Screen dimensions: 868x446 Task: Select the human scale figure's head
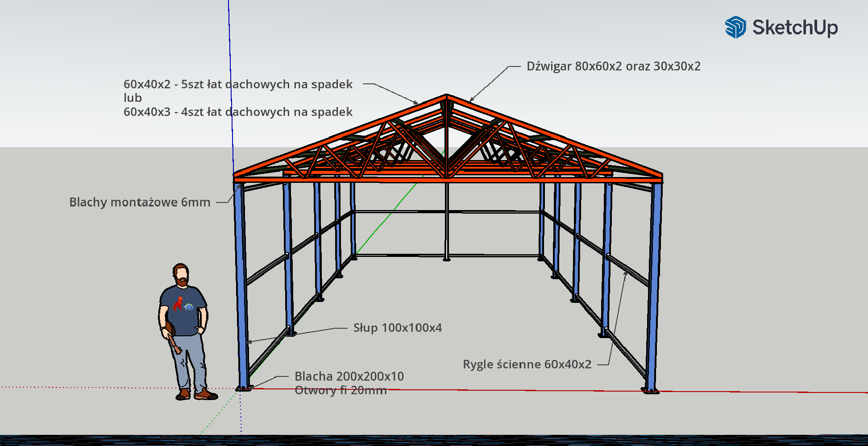181,274
